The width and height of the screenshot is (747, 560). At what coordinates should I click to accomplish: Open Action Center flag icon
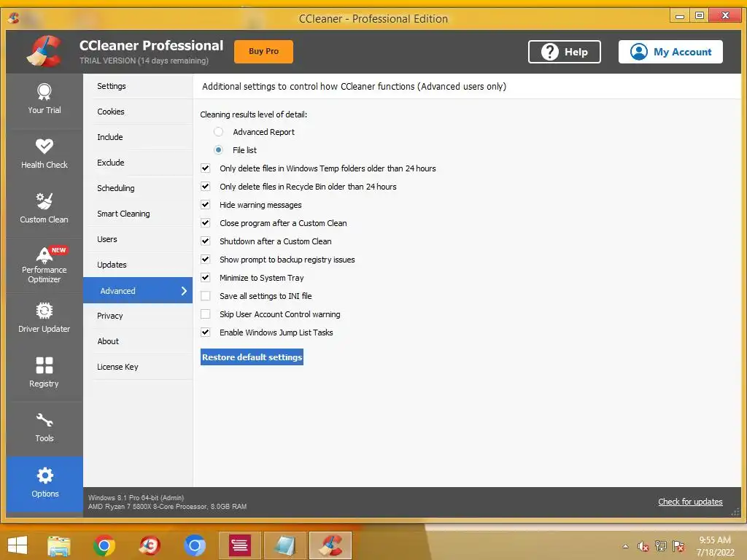[678, 546]
